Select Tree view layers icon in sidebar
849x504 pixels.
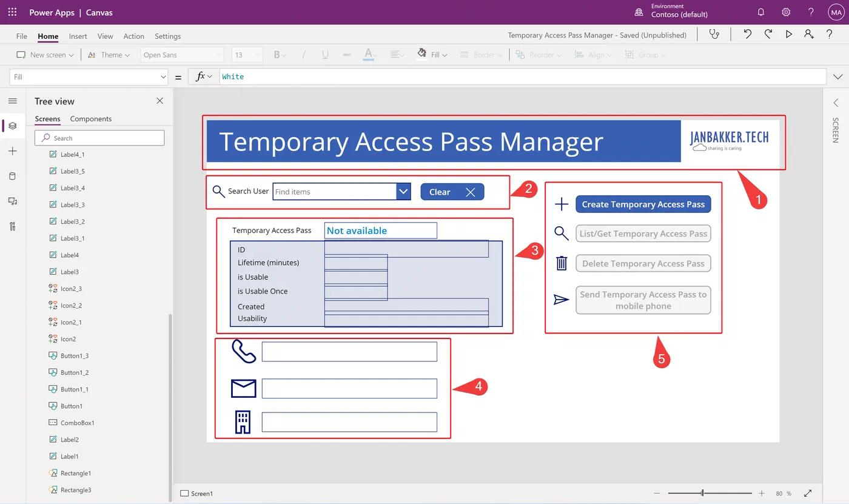point(13,126)
